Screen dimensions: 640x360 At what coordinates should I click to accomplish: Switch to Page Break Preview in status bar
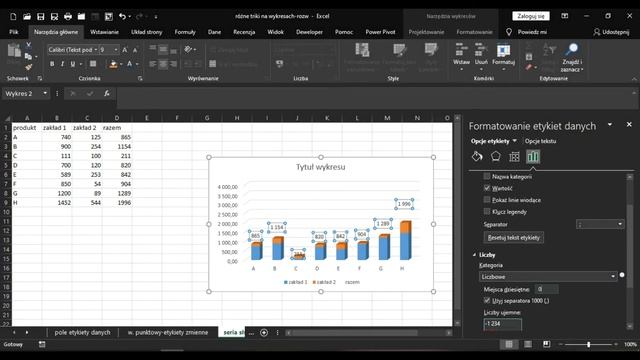(x=547, y=344)
